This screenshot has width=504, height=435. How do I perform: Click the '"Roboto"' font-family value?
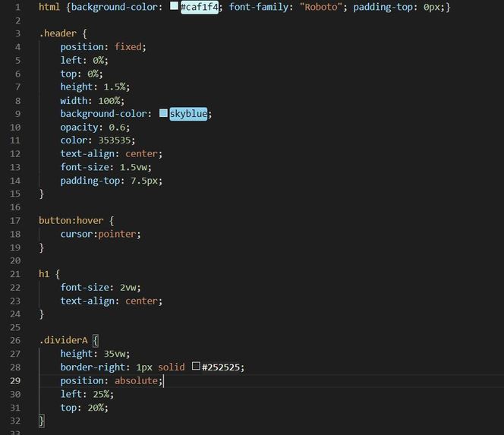tap(321, 7)
